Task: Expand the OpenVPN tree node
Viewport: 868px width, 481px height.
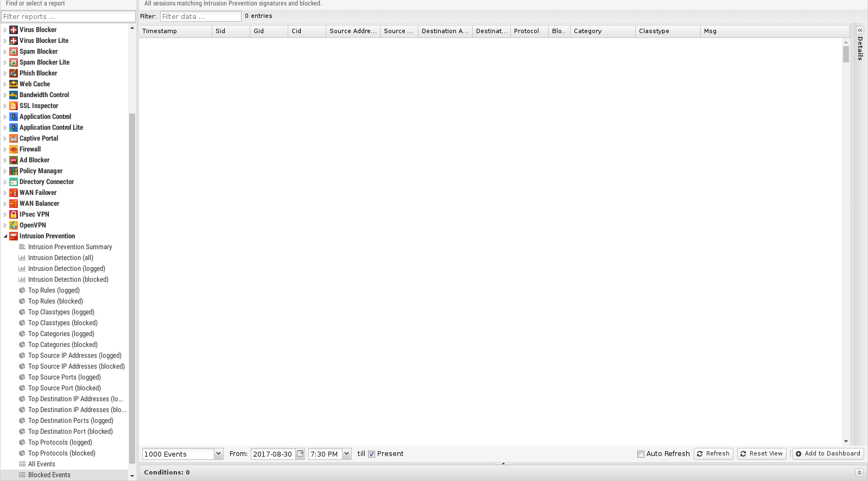Action: click(x=5, y=225)
